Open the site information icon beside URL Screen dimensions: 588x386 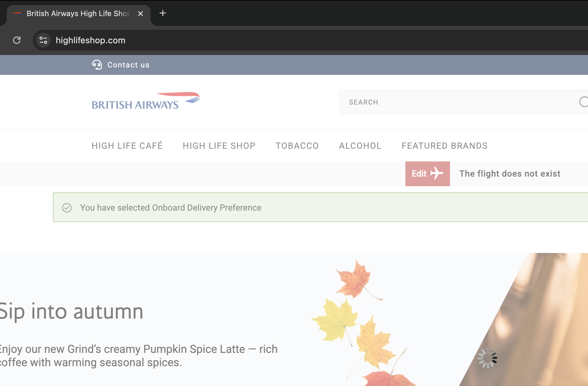[43, 40]
